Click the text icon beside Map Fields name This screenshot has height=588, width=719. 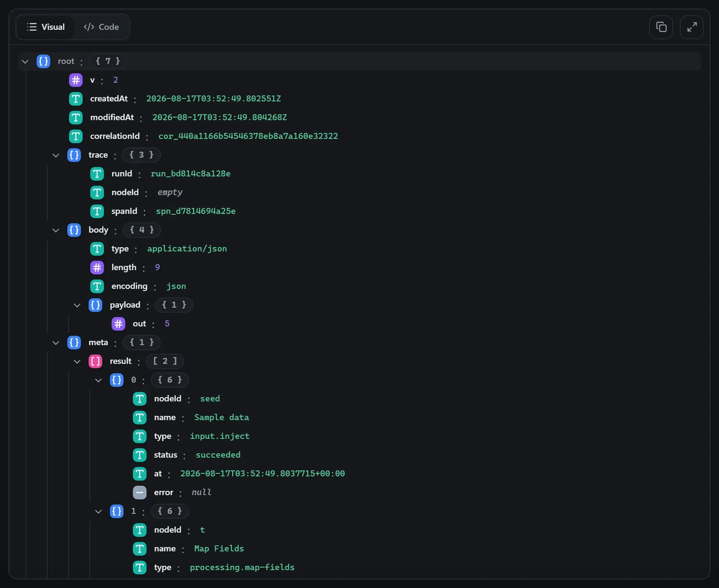point(140,549)
